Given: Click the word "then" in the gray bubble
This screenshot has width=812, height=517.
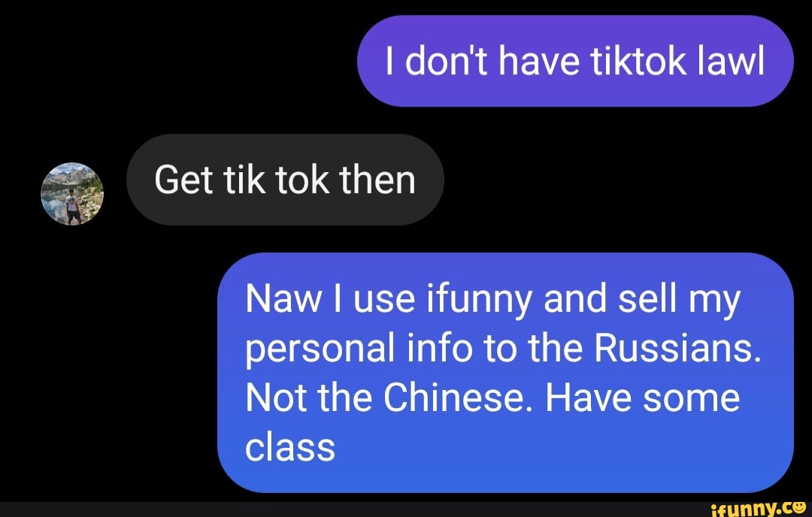Looking at the screenshot, I should coord(377,180).
